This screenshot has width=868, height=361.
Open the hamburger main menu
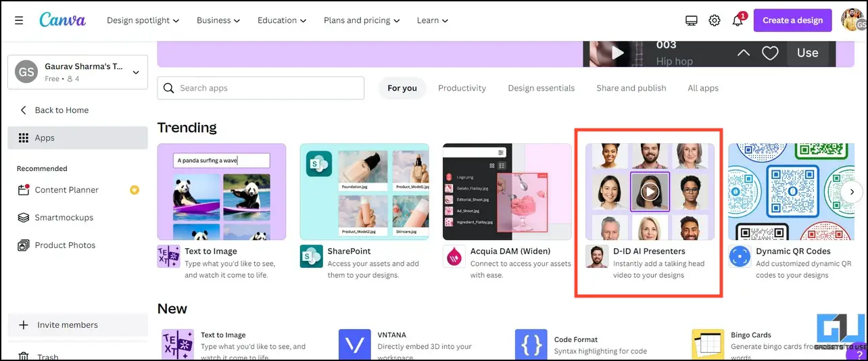19,20
